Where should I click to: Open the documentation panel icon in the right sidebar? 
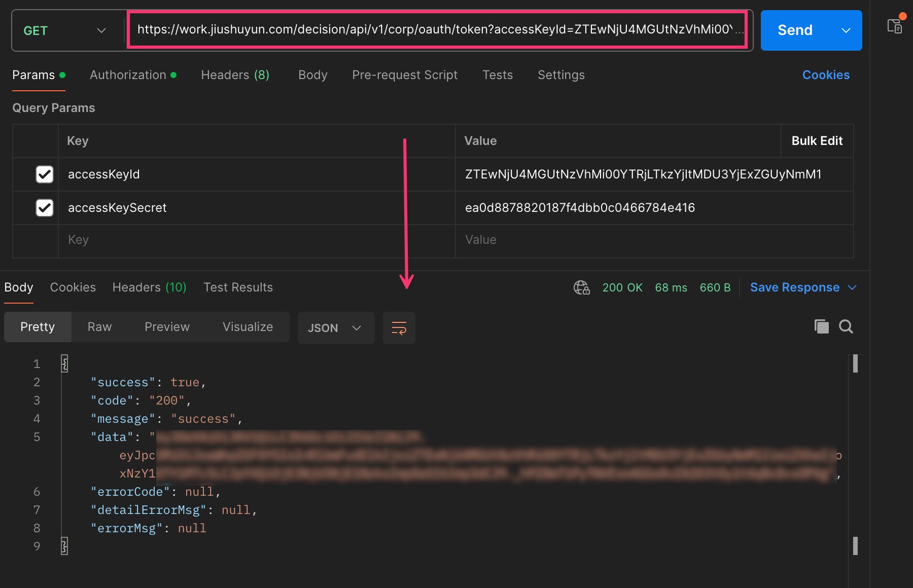pos(895,26)
